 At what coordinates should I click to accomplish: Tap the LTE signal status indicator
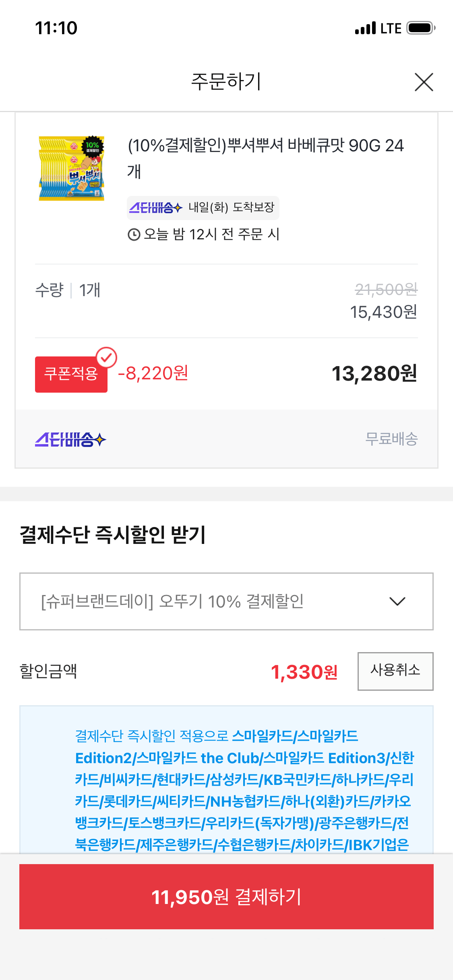point(378,28)
